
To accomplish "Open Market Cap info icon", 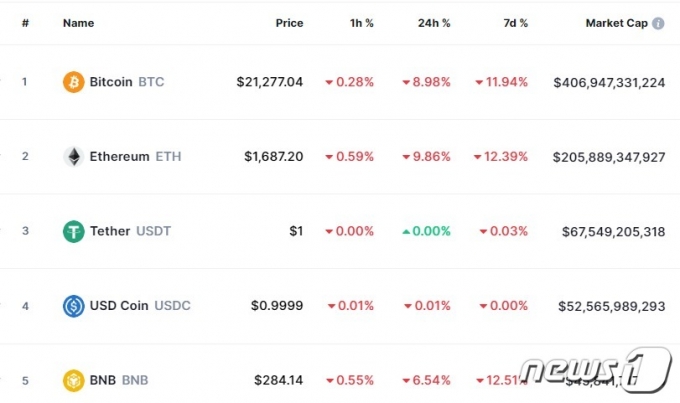I will click(658, 23).
